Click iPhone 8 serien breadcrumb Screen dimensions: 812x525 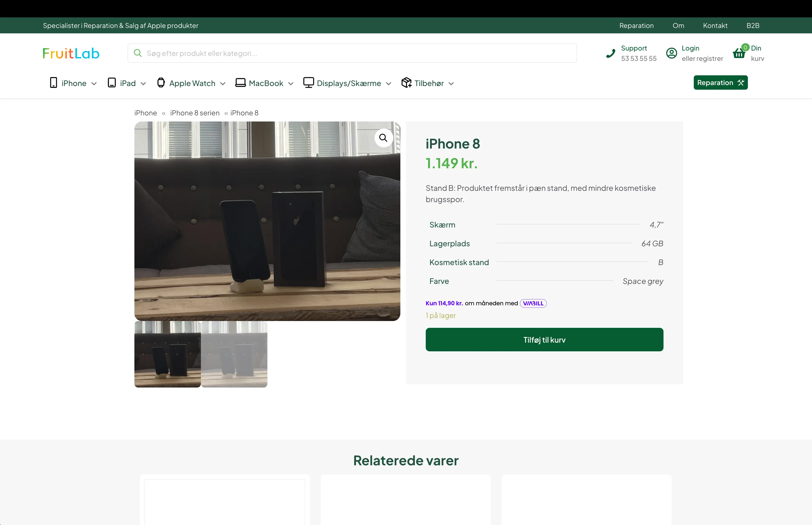click(x=195, y=113)
